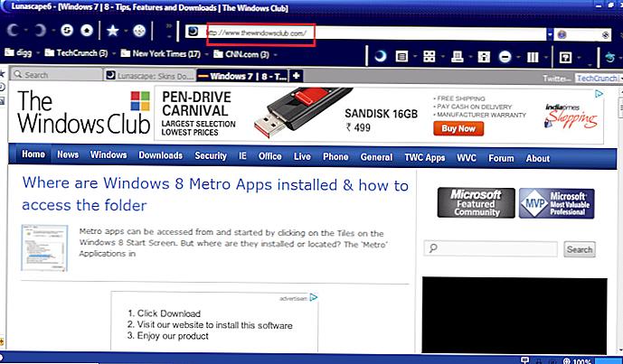Open the address bar URL dropdown
The width and height of the screenshot is (623, 364).
click(550, 34)
